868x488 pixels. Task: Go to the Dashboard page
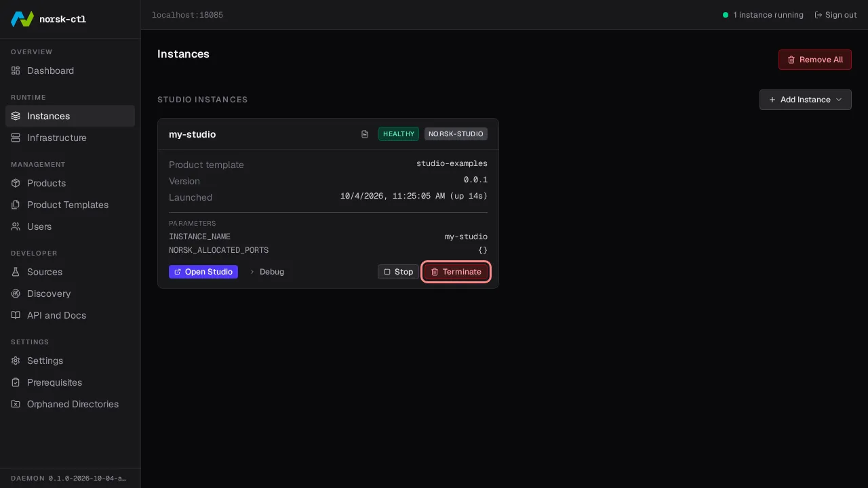tap(70, 70)
